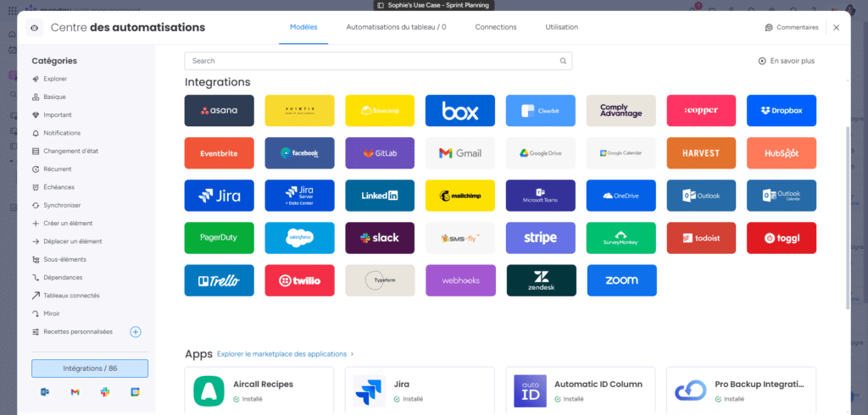Choose the Todoist integration tile
868x415 pixels.
point(701,238)
